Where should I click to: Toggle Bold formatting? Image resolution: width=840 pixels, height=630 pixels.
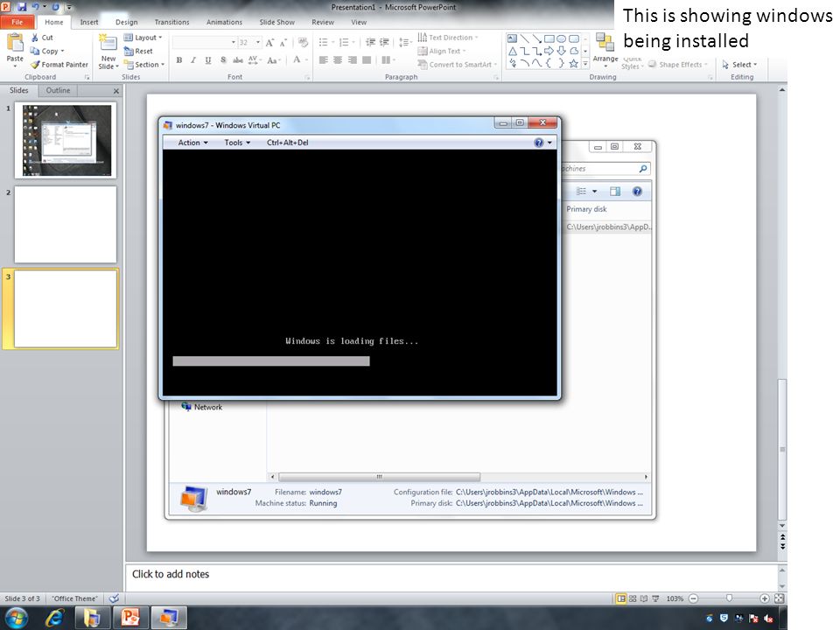point(178,60)
